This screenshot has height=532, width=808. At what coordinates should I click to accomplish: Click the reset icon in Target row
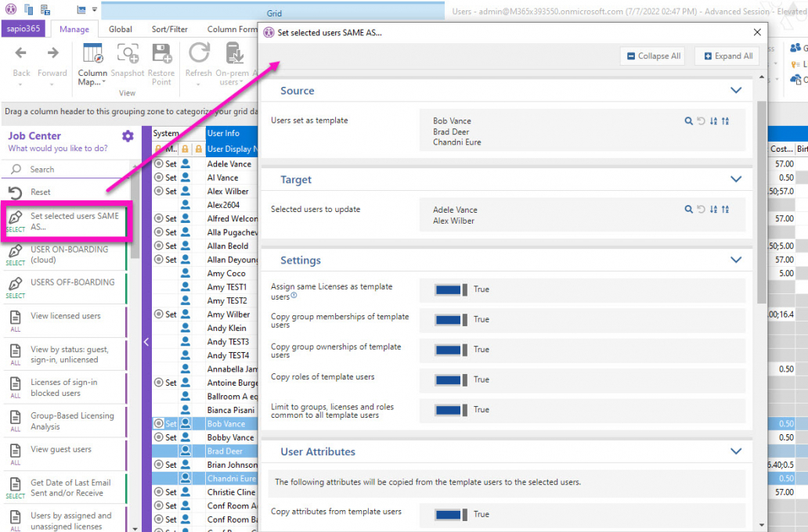(701, 210)
